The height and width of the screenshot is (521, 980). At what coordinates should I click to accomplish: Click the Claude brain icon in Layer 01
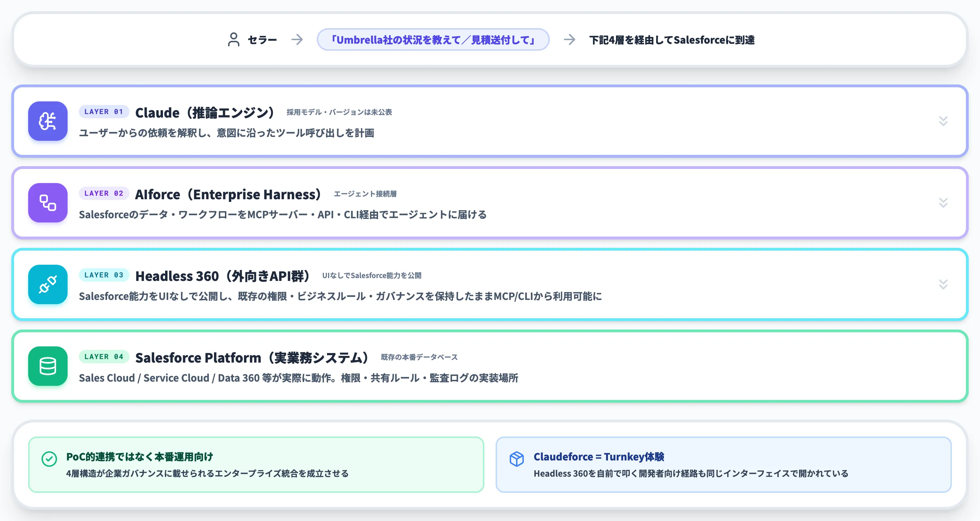48,121
